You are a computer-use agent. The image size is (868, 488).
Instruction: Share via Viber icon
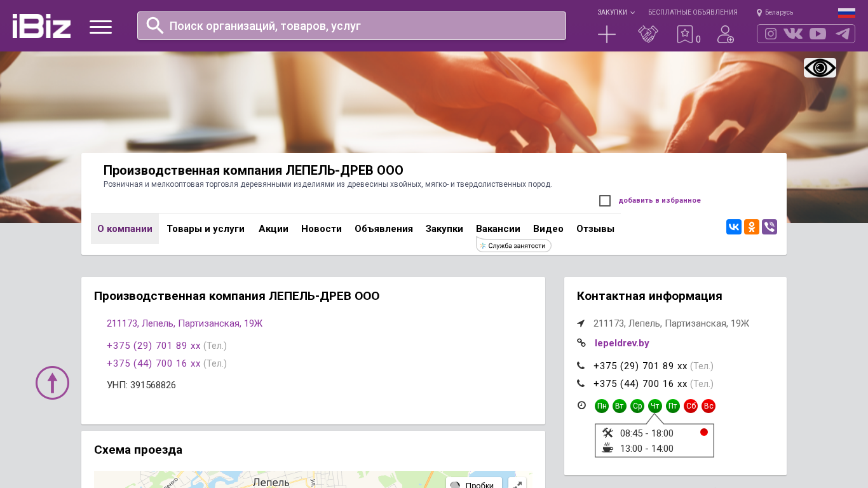pyautogui.click(x=770, y=227)
